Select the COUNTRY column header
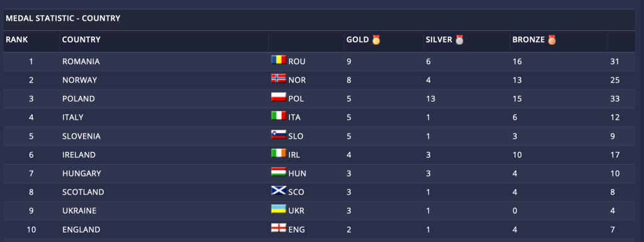This screenshot has height=242, width=644. (x=81, y=40)
